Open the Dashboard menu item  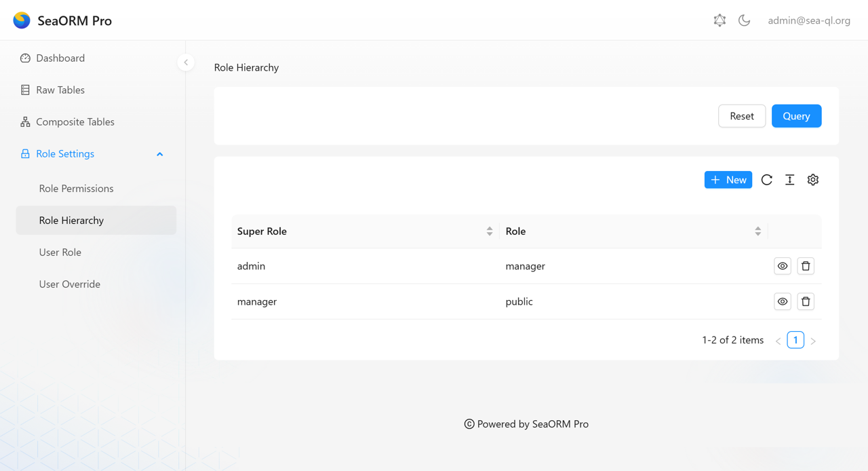(x=60, y=58)
